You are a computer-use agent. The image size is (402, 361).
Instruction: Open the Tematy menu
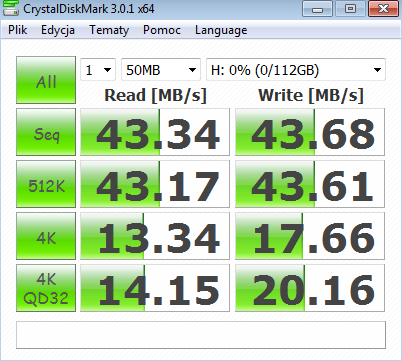(109, 30)
